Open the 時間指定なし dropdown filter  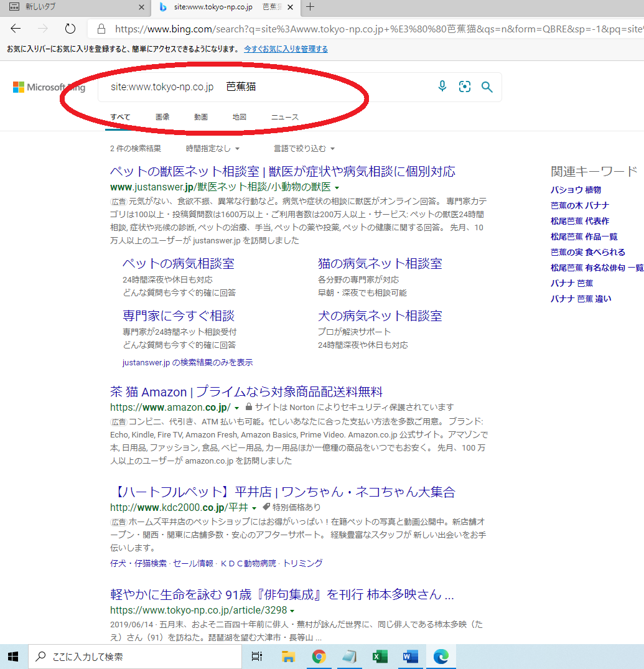pyautogui.click(x=213, y=149)
